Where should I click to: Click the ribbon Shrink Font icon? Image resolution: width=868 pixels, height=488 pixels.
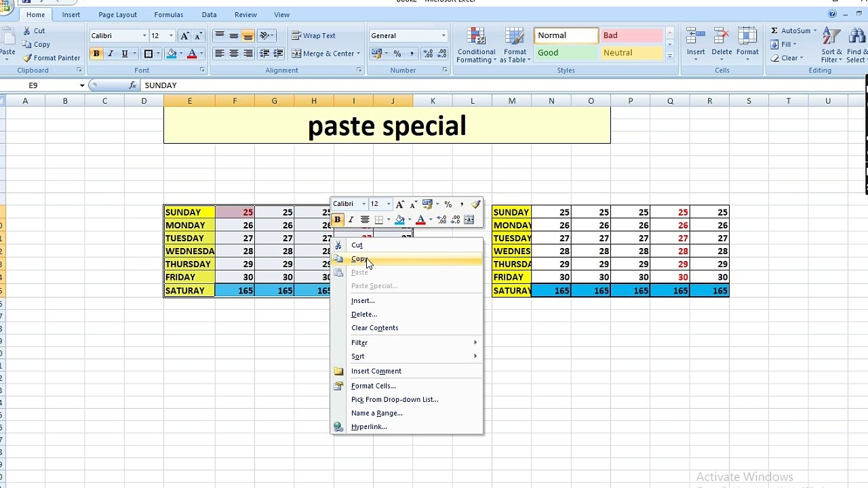point(198,35)
